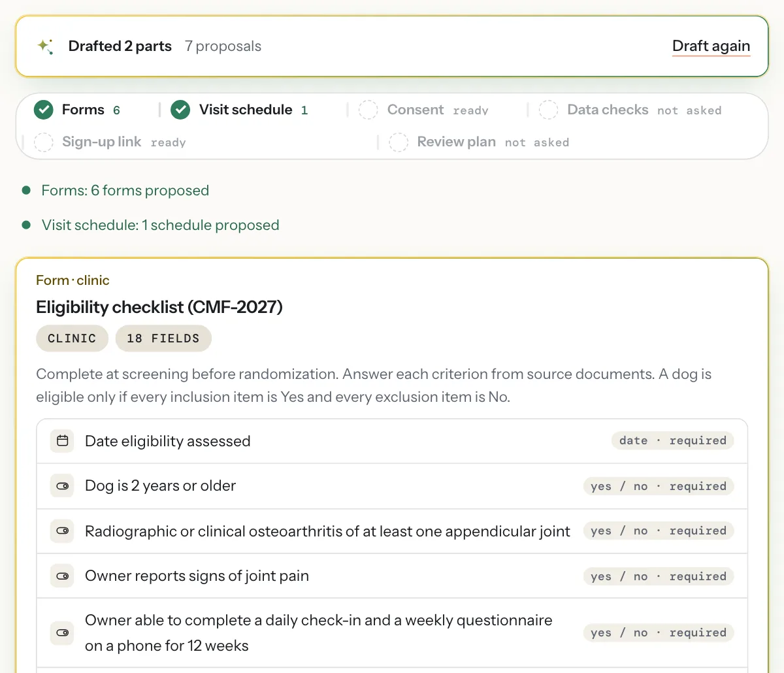The width and height of the screenshot is (784, 673).
Task: Select the Visit schedule step
Action: [240, 110]
